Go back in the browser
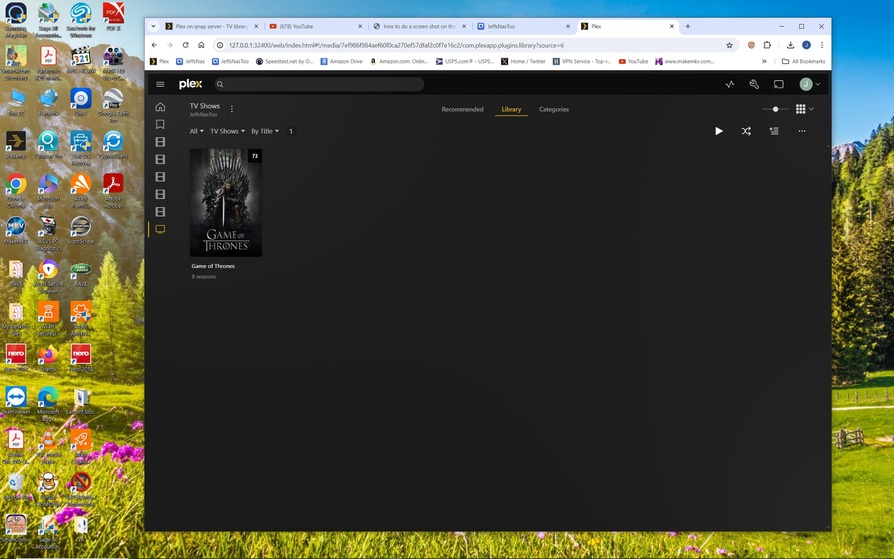This screenshot has width=894, height=559. 155,45
